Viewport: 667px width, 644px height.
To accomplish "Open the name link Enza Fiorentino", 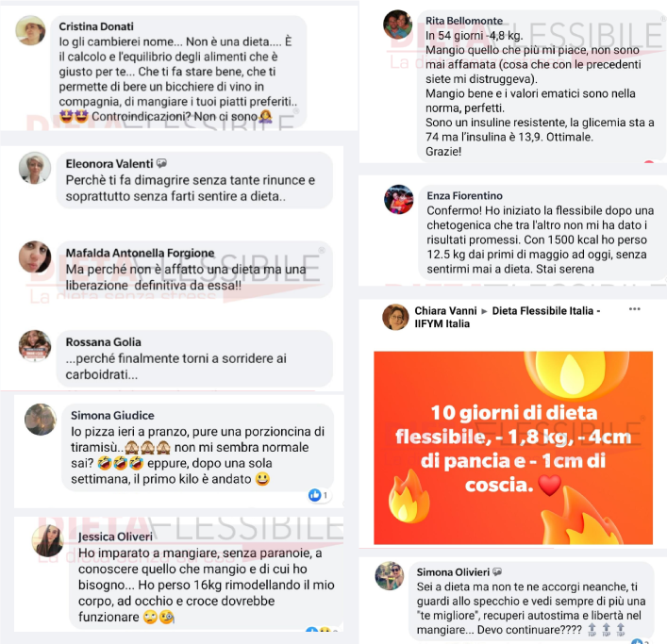I will (464, 195).
